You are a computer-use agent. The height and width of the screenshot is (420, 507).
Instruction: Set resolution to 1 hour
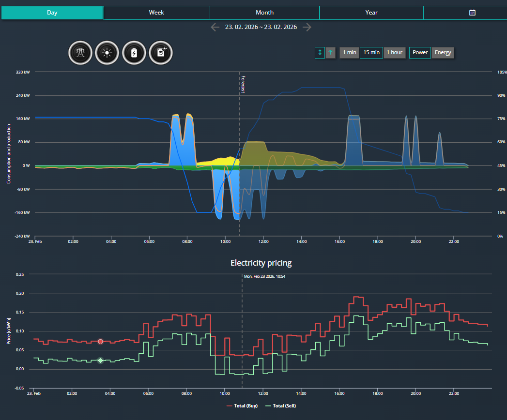[395, 53]
